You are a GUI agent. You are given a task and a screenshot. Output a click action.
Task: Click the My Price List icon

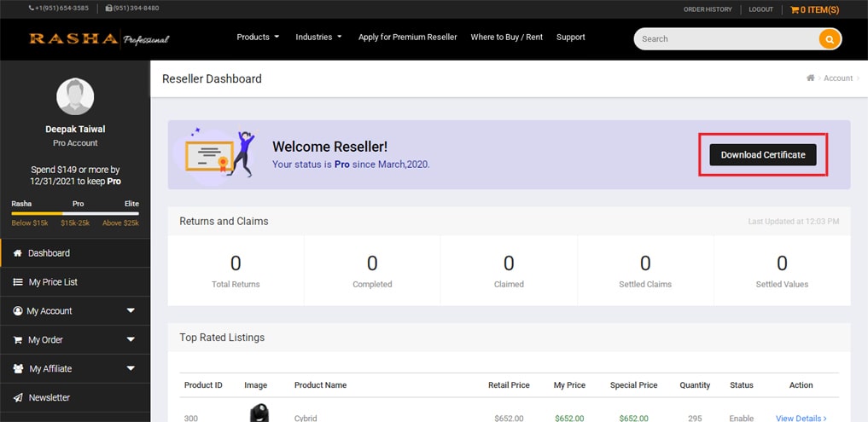pos(18,282)
